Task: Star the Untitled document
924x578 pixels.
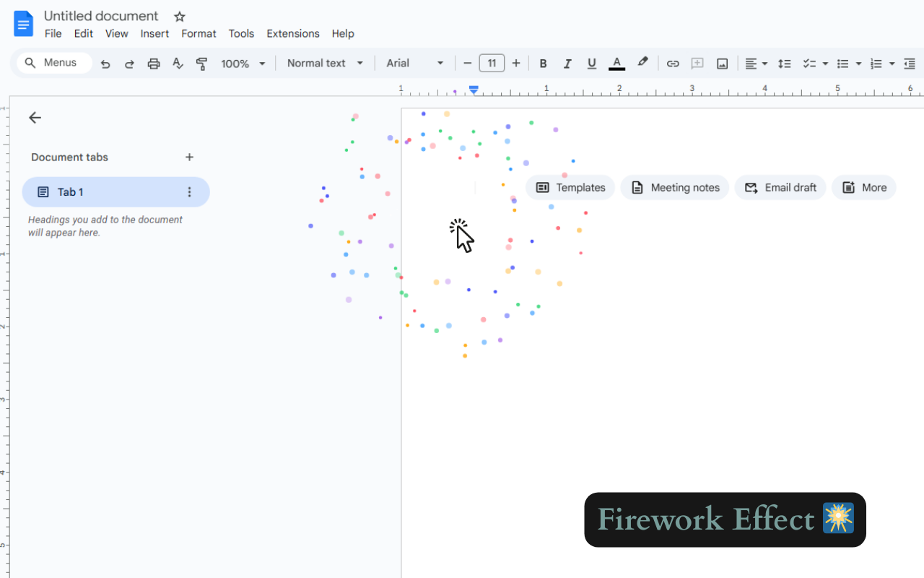Action: [x=180, y=17]
